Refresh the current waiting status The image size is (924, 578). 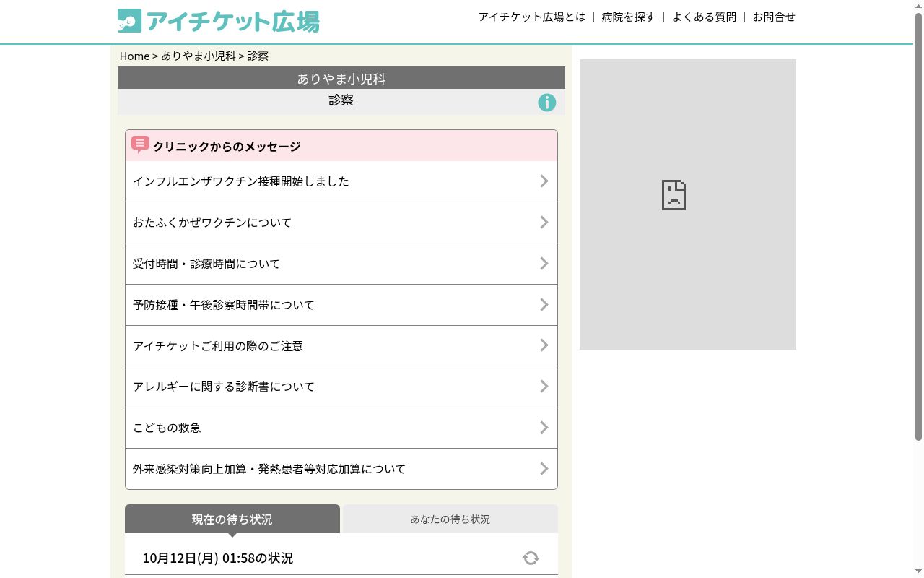tap(531, 558)
